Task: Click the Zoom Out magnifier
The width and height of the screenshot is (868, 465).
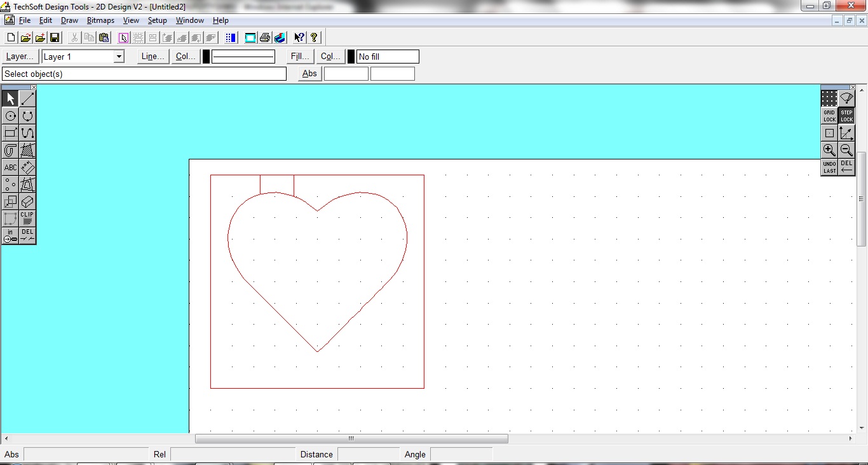Action: (846, 150)
